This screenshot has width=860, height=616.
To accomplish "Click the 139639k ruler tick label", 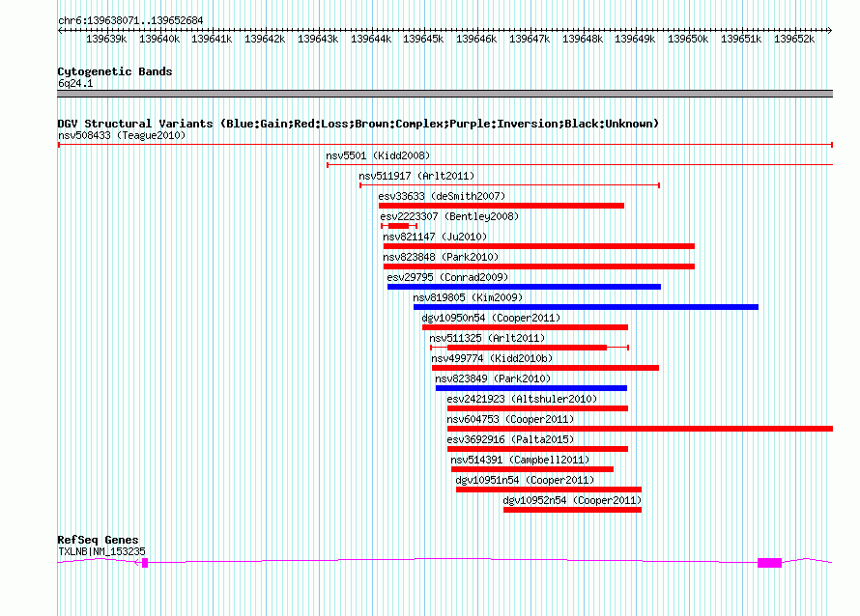I will [106, 40].
